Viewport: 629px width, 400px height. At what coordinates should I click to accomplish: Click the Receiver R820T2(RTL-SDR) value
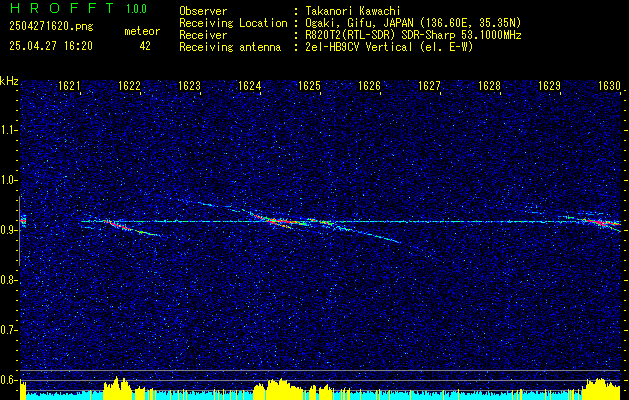413,35
